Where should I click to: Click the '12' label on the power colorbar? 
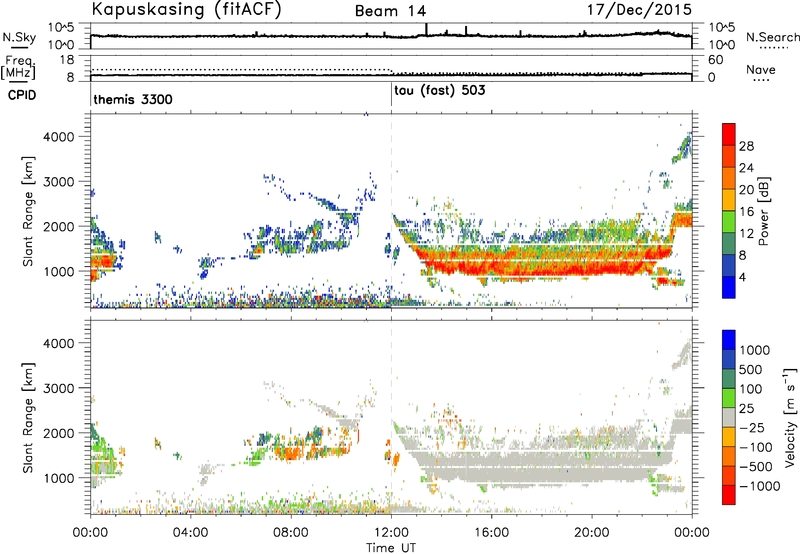[746, 234]
